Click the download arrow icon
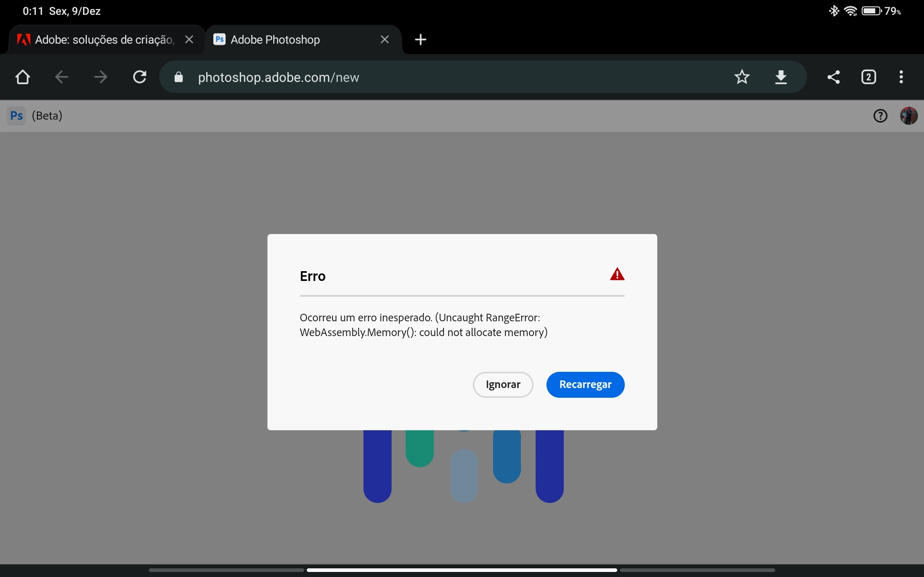Image resolution: width=924 pixels, height=577 pixels. 781,77
